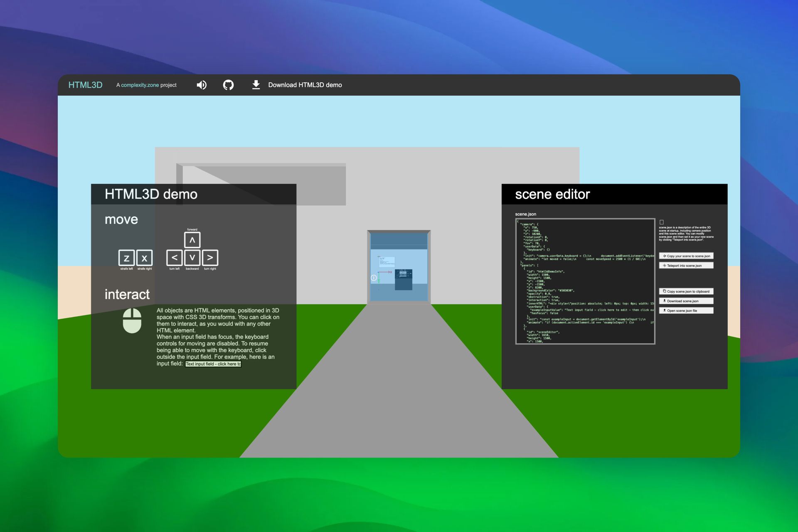Screen dimensions: 798x532
Task: Focus the example text input field
Action: [x=213, y=364]
